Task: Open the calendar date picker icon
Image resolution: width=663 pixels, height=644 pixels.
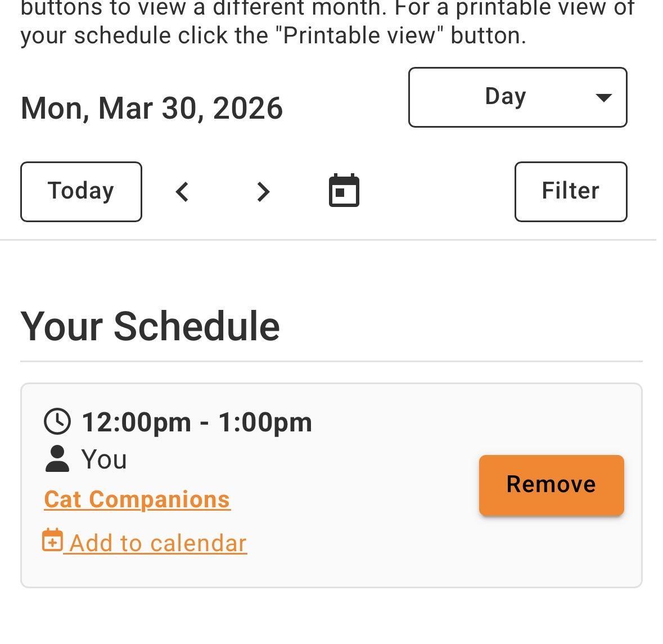Action: pos(344,191)
